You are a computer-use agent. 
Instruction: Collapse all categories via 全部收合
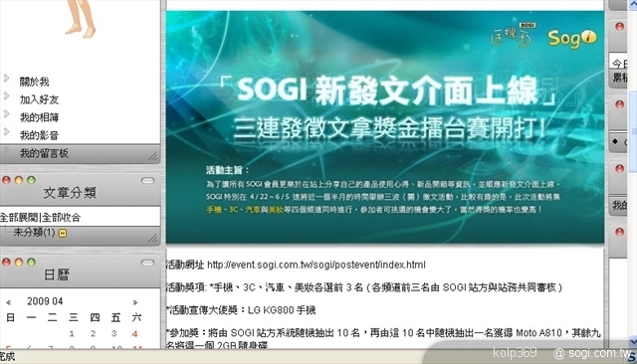(61, 218)
